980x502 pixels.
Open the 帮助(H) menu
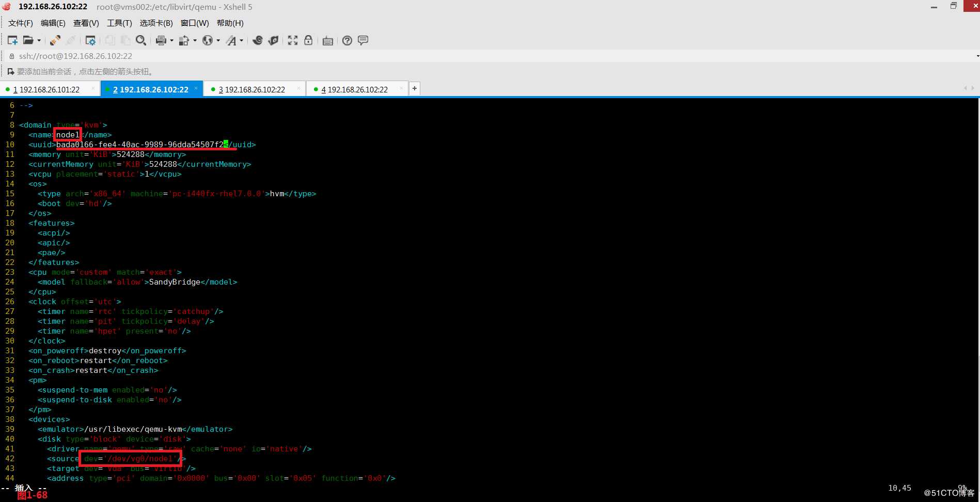point(230,23)
